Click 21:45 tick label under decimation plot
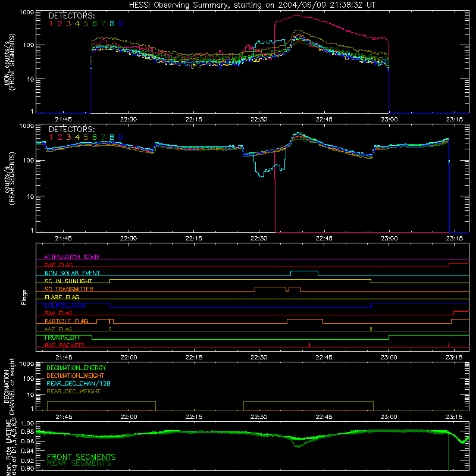The height and width of the screenshot is (476, 476). [x=64, y=417]
